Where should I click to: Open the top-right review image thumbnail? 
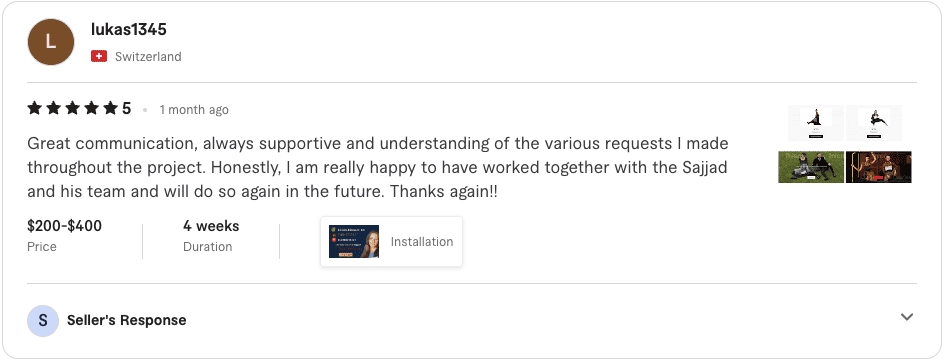click(874, 123)
